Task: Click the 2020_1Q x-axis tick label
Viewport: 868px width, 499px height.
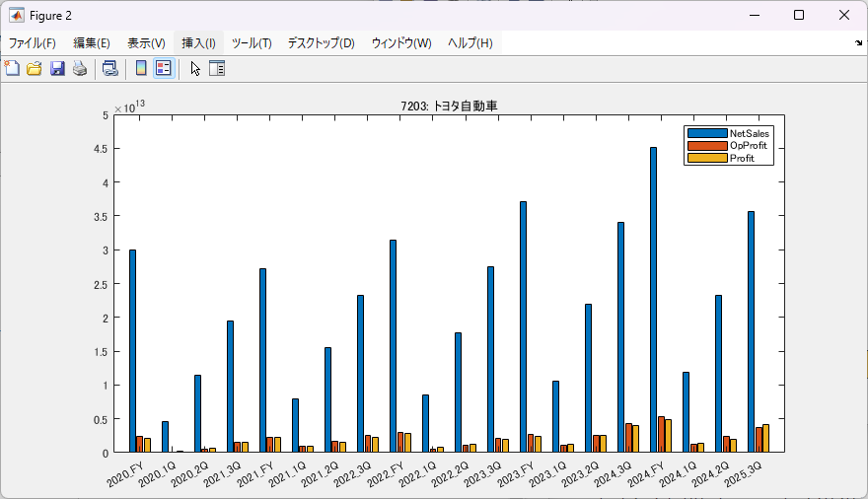Action: (157, 473)
